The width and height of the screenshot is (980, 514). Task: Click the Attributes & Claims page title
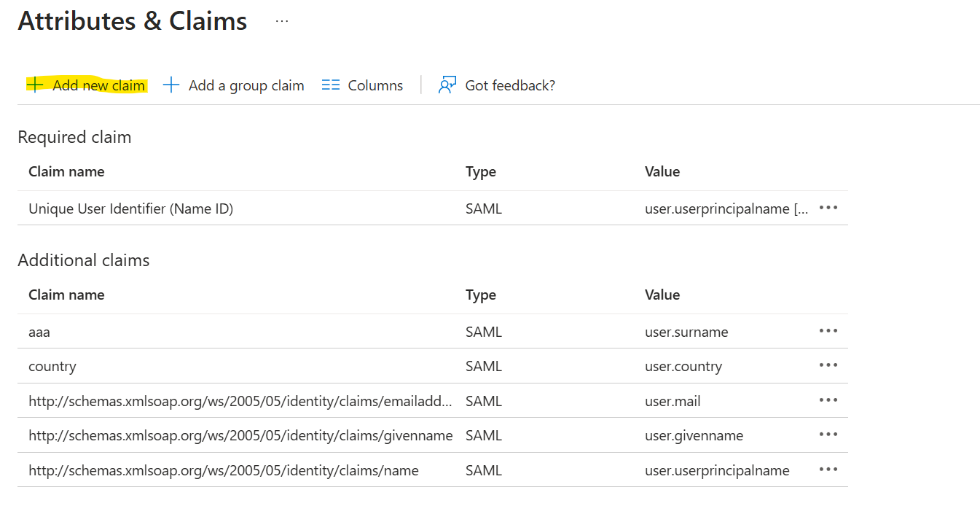click(x=133, y=20)
